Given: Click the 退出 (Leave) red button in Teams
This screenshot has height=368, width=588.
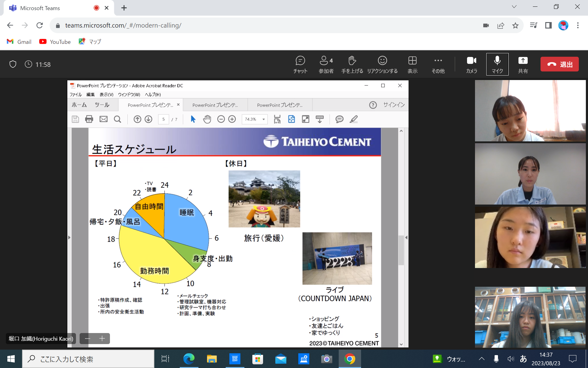Looking at the screenshot, I should pyautogui.click(x=559, y=64).
